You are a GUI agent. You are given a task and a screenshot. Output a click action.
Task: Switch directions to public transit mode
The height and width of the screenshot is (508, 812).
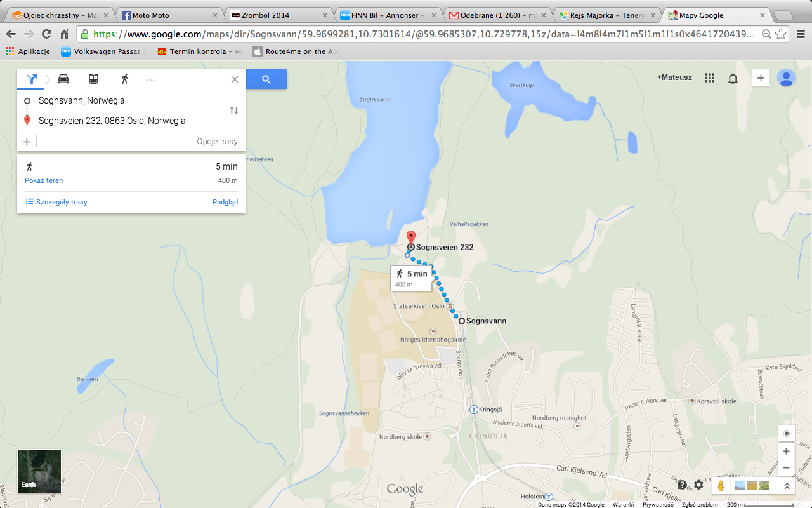coord(93,79)
